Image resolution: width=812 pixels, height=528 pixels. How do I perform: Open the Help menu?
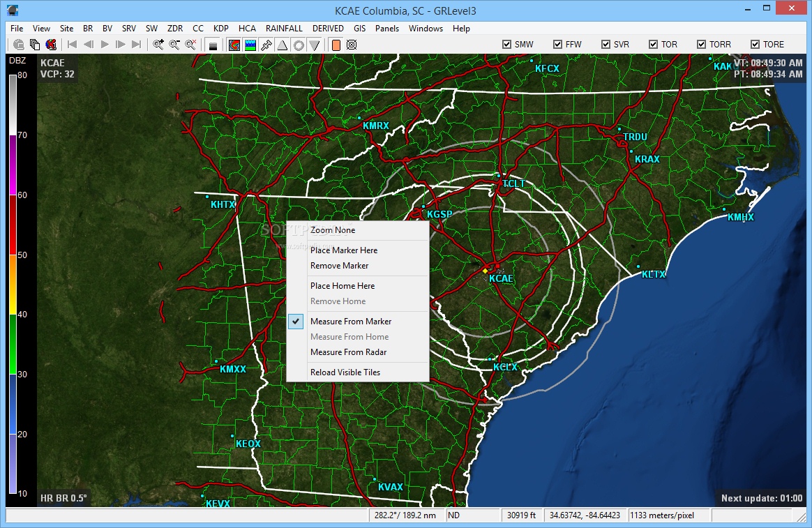click(461, 29)
